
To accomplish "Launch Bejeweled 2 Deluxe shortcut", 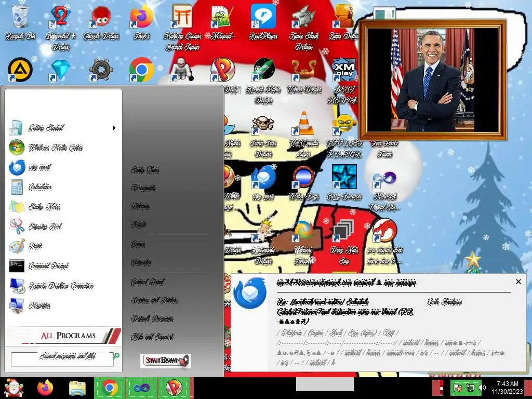I will pos(60,27).
